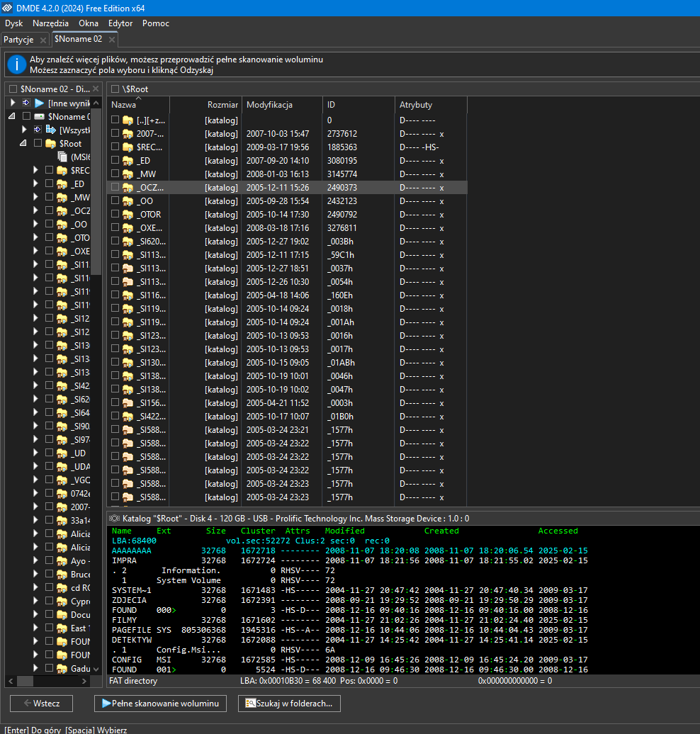Tick the checkbox for _SI620... folder row

[115, 241]
